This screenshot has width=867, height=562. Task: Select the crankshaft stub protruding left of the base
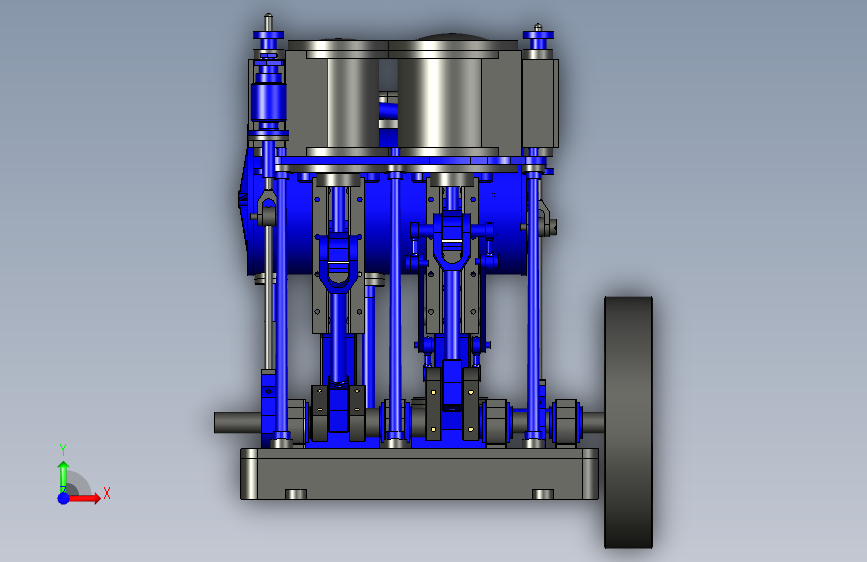tap(238, 423)
